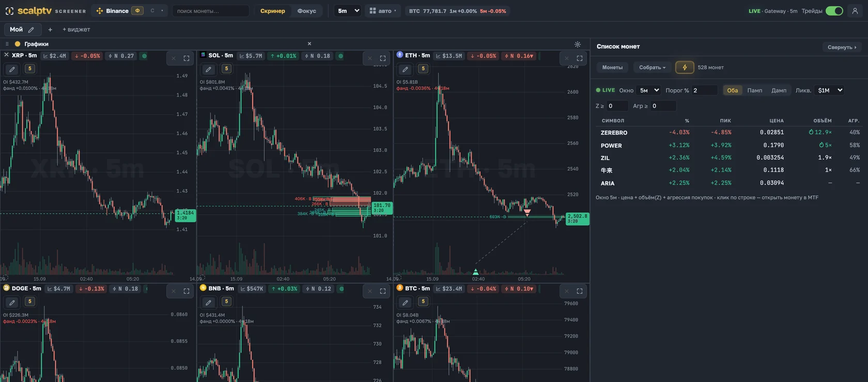This screenshot has height=382, width=868.
Task: Open the top 5m timeframe dropdown
Action: click(x=348, y=11)
